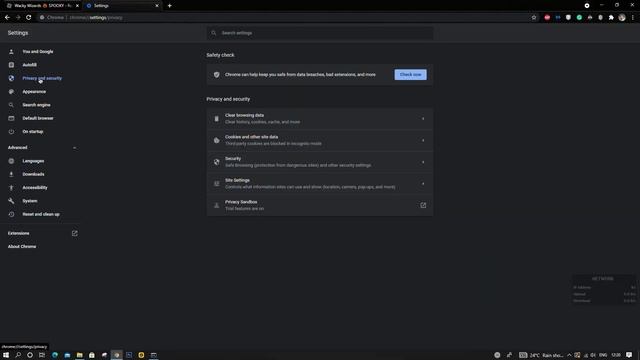640x360 pixels.
Task: Open the Extensions puzzle piece menu
Action: (x=611, y=18)
